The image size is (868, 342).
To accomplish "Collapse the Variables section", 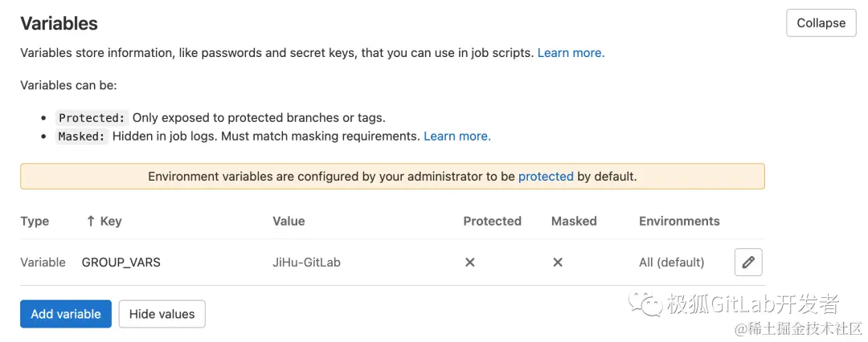I will tap(821, 22).
